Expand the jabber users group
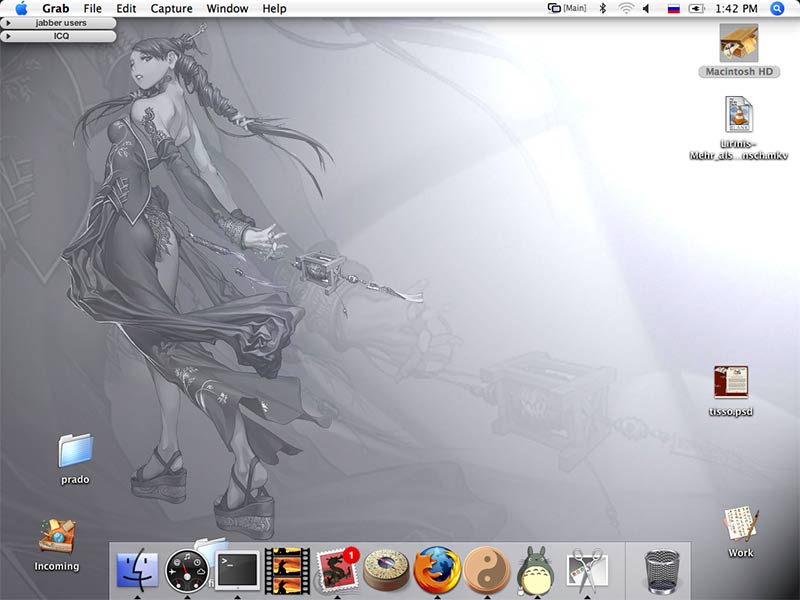This screenshot has width=800, height=600. (x=8, y=23)
